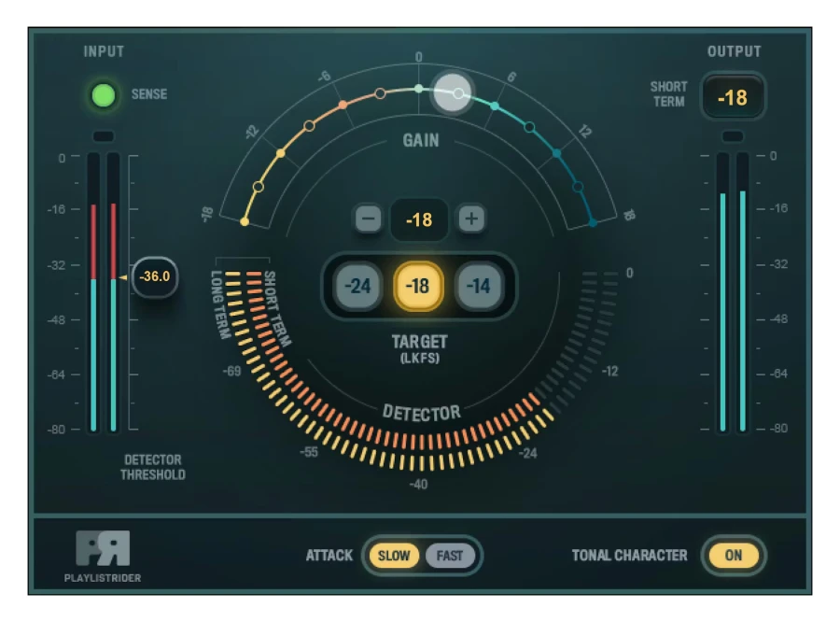Viewport: 840px width, 622px height.
Task: Click the PlaylistRider logo icon
Action: 103,548
